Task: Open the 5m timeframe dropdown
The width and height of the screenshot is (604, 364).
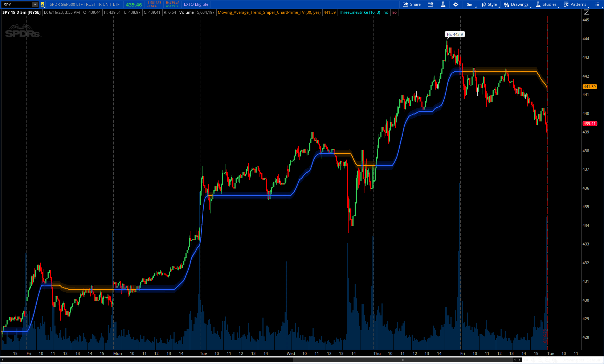Action: pos(470,4)
